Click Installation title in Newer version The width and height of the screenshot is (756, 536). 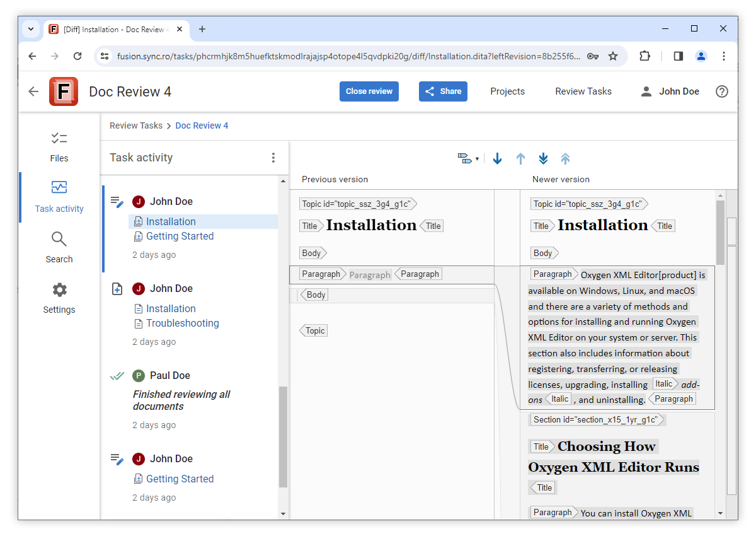point(603,225)
